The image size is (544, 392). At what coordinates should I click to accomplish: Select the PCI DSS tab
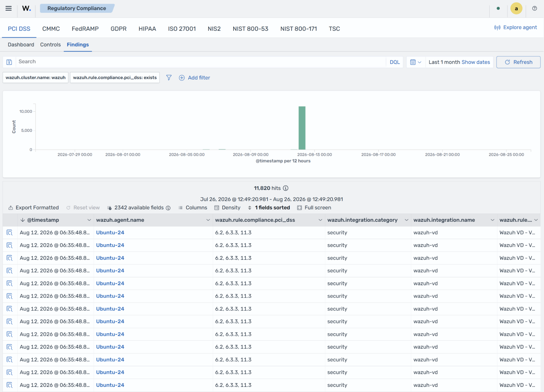19,29
